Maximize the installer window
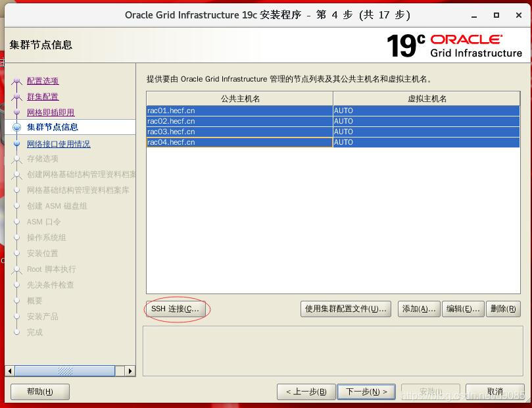Screen dimensions: 532x408 coord(496,15)
